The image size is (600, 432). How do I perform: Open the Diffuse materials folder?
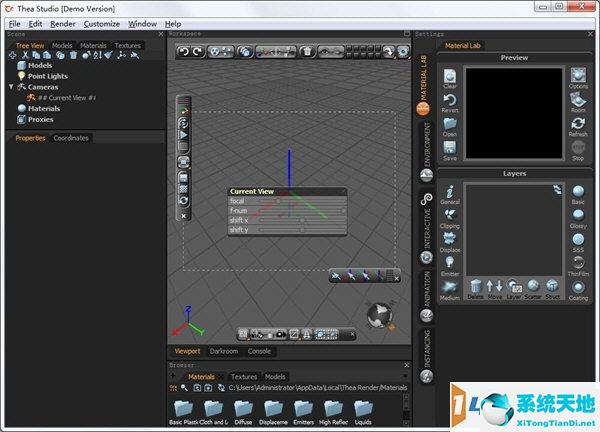coord(243,412)
